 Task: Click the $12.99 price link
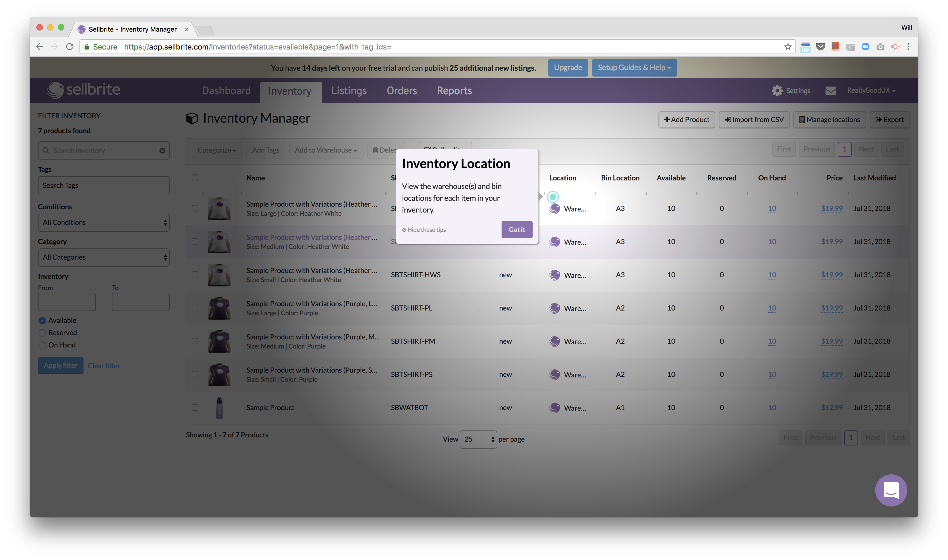pos(831,407)
